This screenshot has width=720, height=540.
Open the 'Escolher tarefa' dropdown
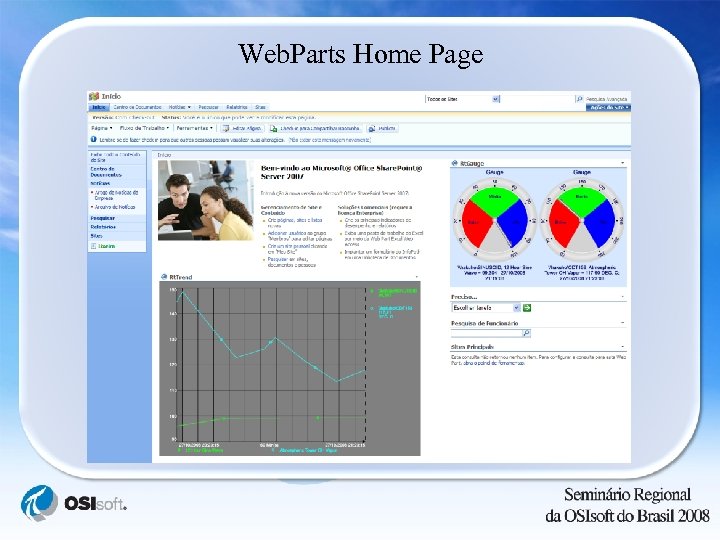(485, 308)
